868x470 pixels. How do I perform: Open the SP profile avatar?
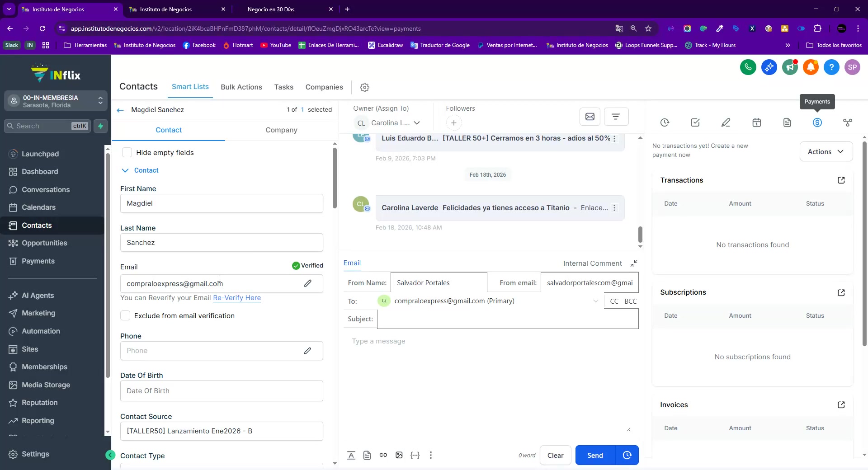[x=852, y=67]
